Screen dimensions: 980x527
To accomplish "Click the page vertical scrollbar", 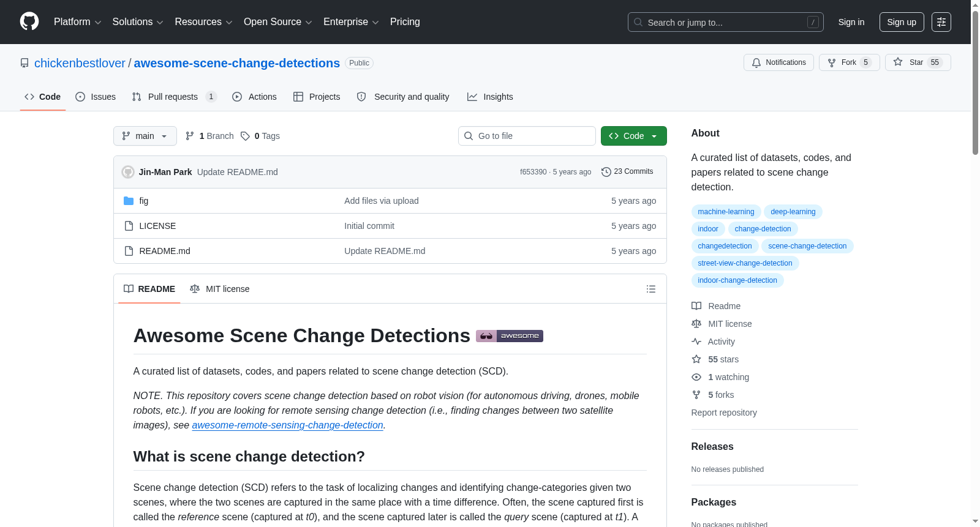I will click(x=975, y=263).
